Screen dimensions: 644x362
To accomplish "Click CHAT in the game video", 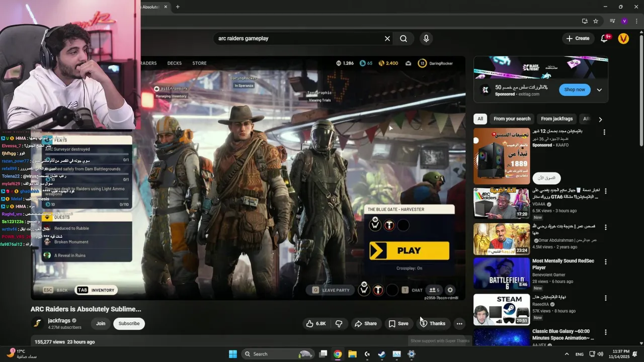I will (412, 290).
